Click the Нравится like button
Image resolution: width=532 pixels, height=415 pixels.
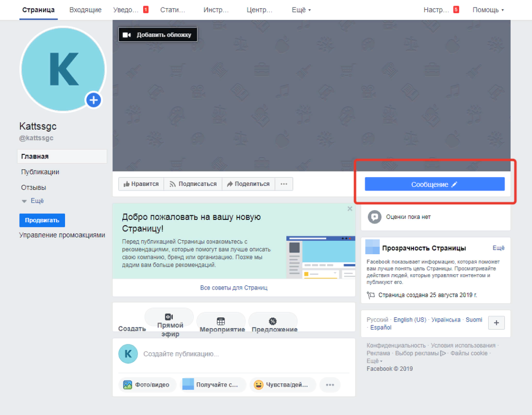click(141, 184)
